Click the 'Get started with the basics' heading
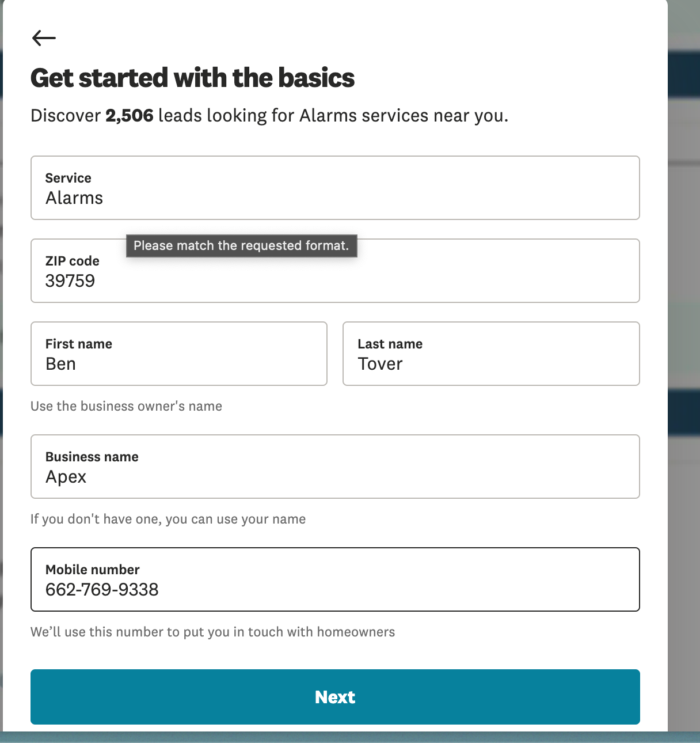Image resolution: width=700 pixels, height=743 pixels. tap(192, 78)
